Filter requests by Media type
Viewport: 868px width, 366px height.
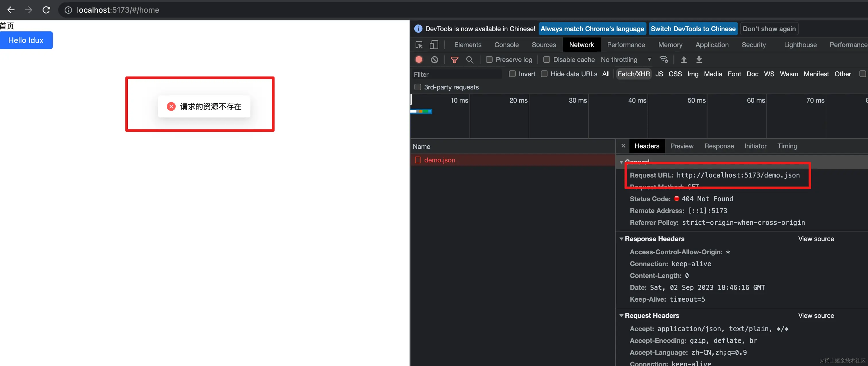coord(713,74)
